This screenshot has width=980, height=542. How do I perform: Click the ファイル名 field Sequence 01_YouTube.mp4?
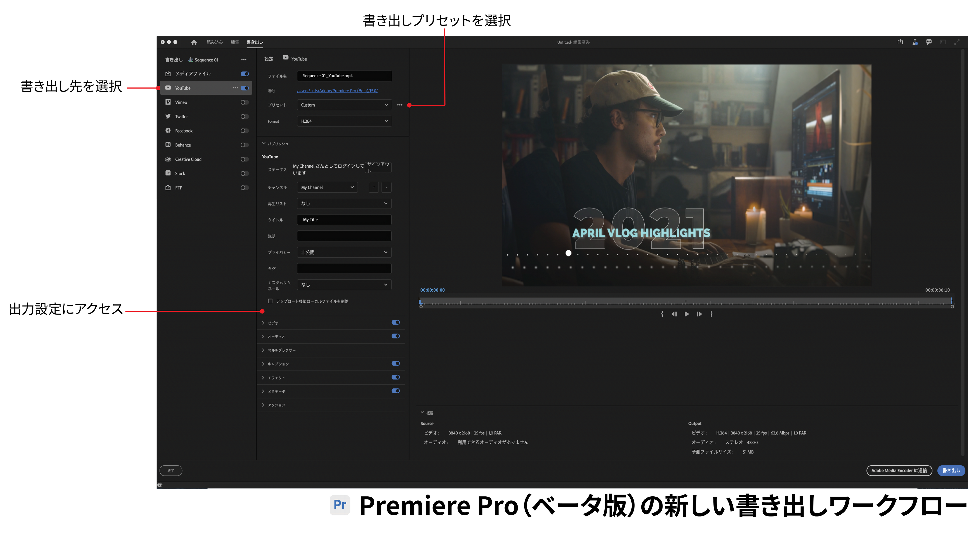(344, 76)
